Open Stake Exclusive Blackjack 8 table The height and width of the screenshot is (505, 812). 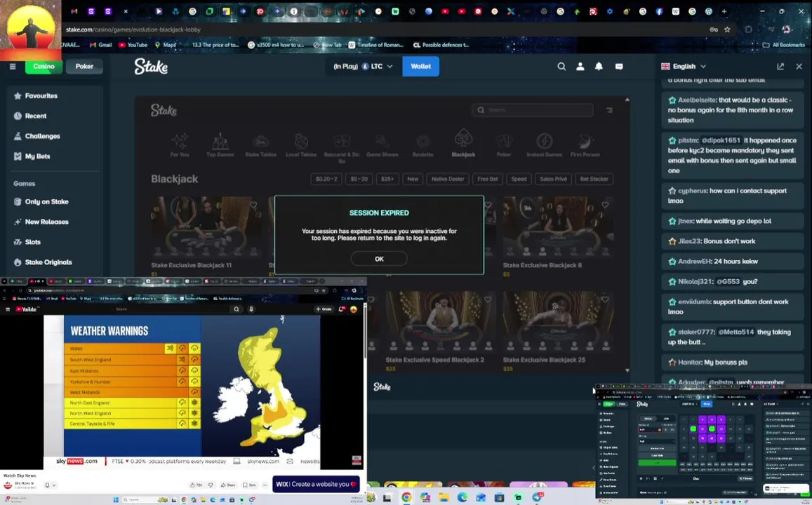tap(558, 228)
